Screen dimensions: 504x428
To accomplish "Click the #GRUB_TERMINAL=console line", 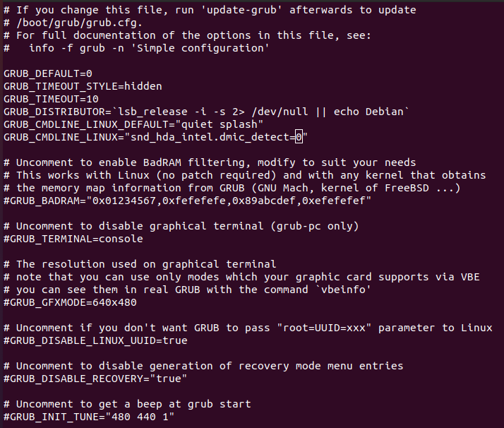I will (x=73, y=239).
